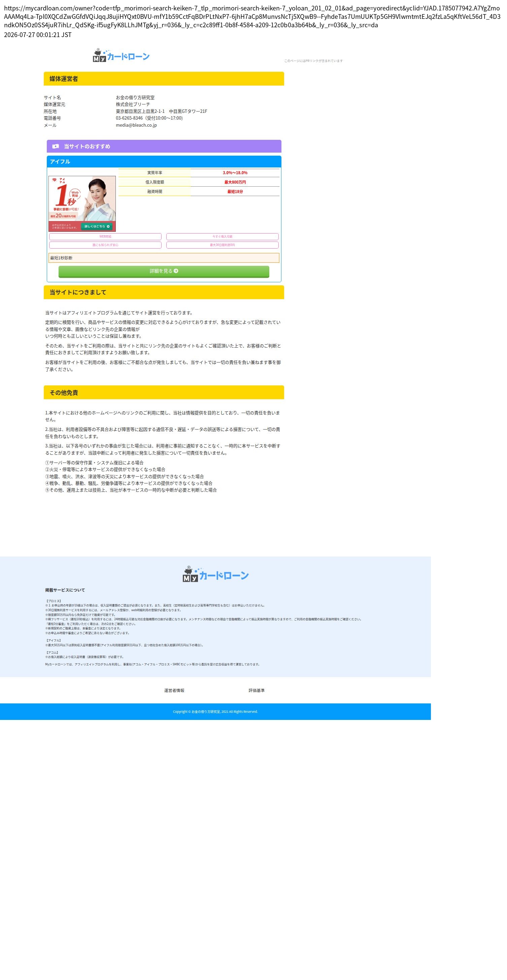This screenshot has width=507, height=980.
Task: Click the 株式会社ブリーチ company name
Action: [x=133, y=105]
